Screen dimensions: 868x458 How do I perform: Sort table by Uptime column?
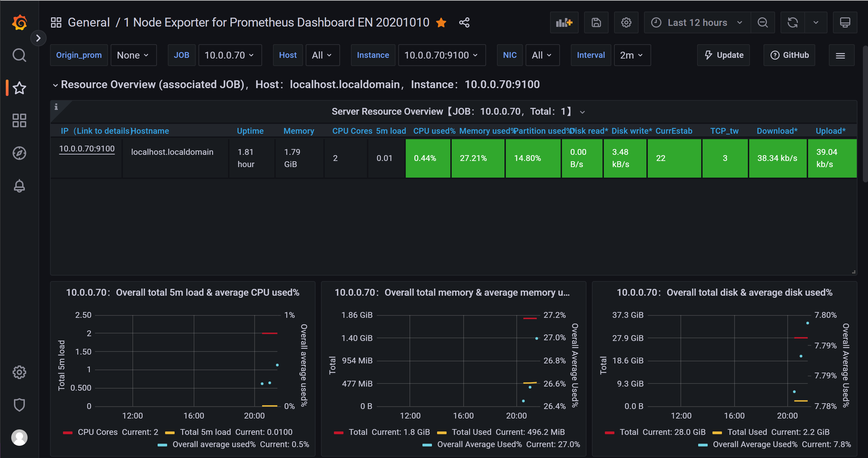pos(250,131)
